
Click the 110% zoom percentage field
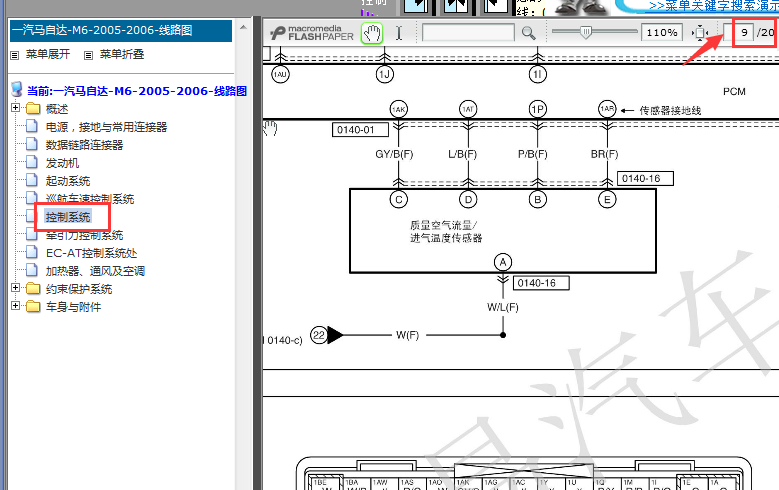coord(661,33)
